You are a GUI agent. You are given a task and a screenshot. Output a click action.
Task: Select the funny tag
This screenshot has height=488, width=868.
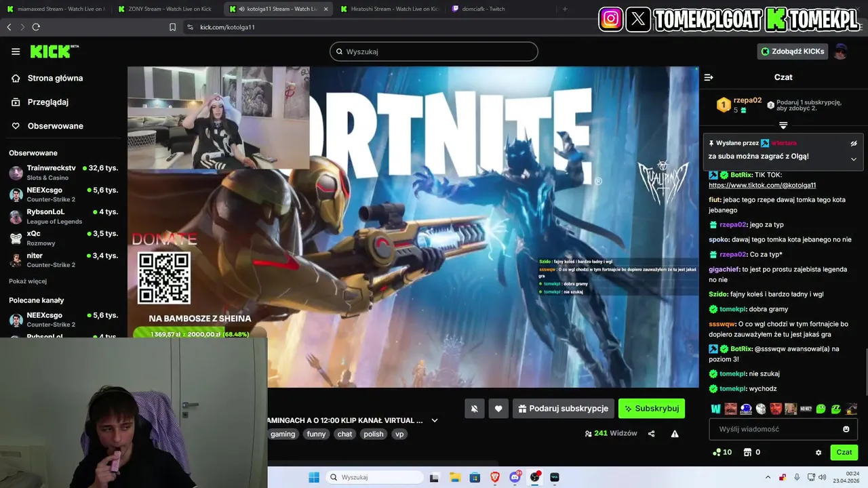316,434
